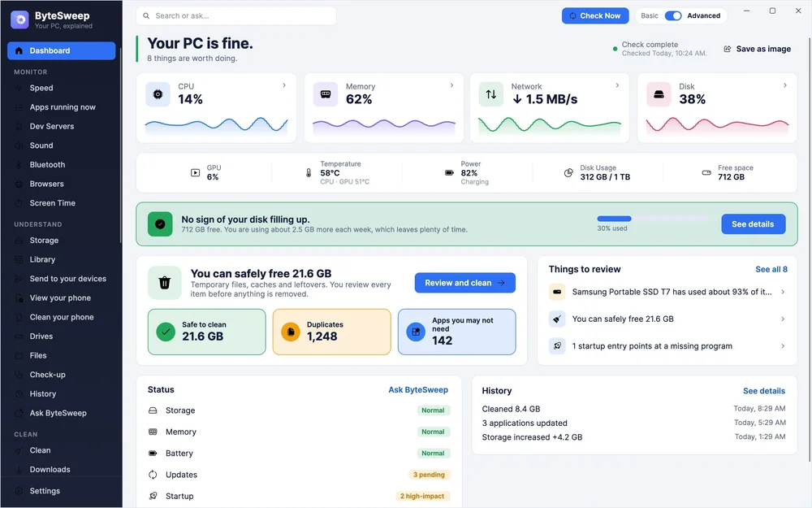Open the free 21.6 GB review chevron
This screenshot has width=812, height=508.
783,319
